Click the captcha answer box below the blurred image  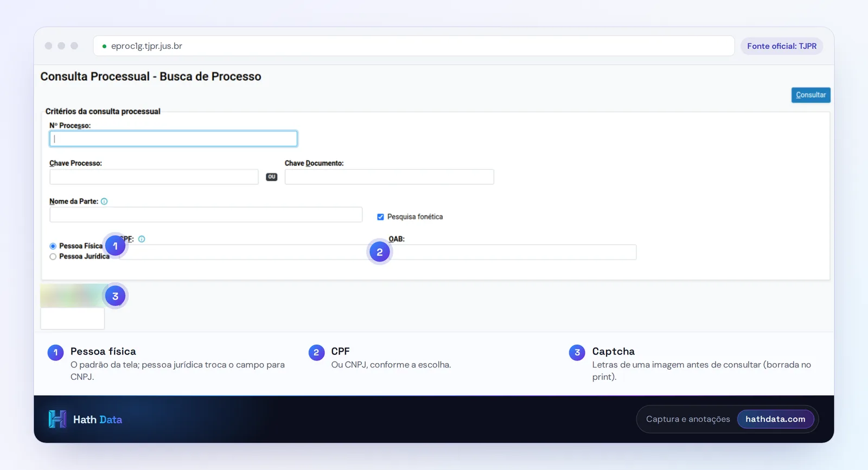(73, 319)
